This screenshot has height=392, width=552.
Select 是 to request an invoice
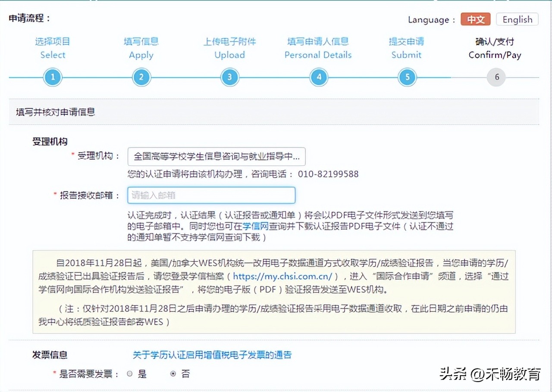[129, 373]
